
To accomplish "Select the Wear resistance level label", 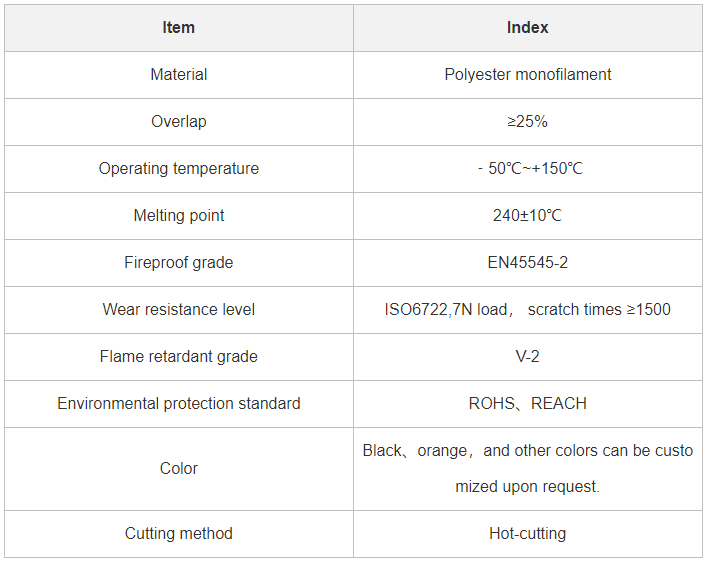I will (179, 310).
